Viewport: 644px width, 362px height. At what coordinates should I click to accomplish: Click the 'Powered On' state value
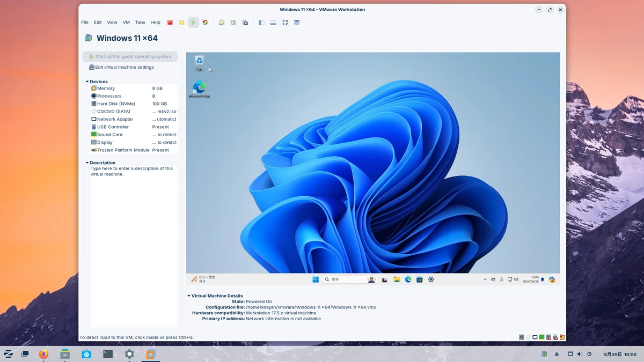tap(259, 301)
